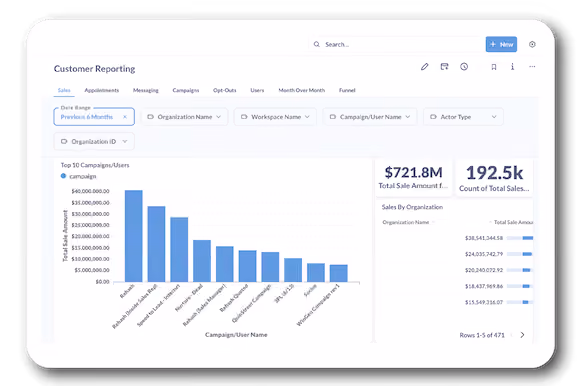
Task: Click the Top 10 Campaigns/Users chart title
Action: click(x=95, y=165)
